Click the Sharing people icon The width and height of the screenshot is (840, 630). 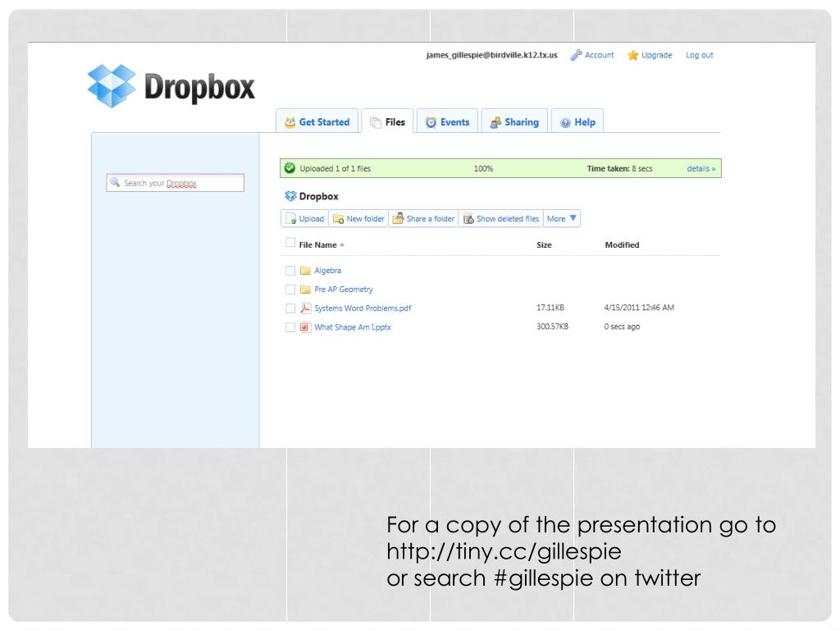pyautogui.click(x=495, y=123)
